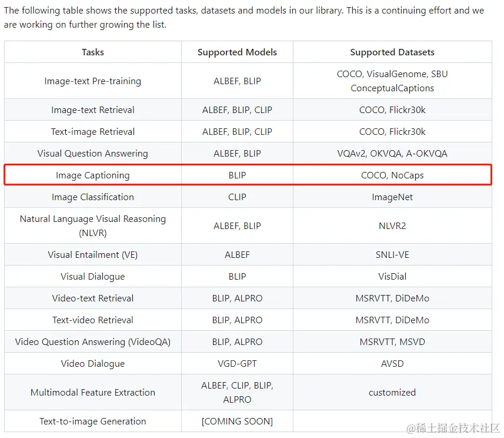Click "ALBEF, BLIP, CLIP" in Text-image Retrieval row
The width and height of the screenshot is (504, 438).
(237, 132)
